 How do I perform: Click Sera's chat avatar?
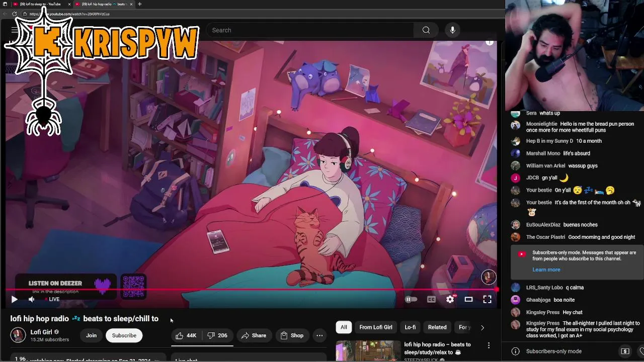click(x=515, y=114)
